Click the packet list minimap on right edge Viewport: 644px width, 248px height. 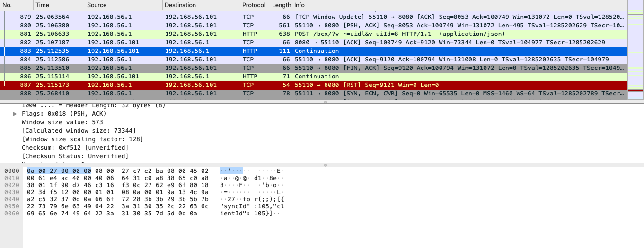click(635, 50)
